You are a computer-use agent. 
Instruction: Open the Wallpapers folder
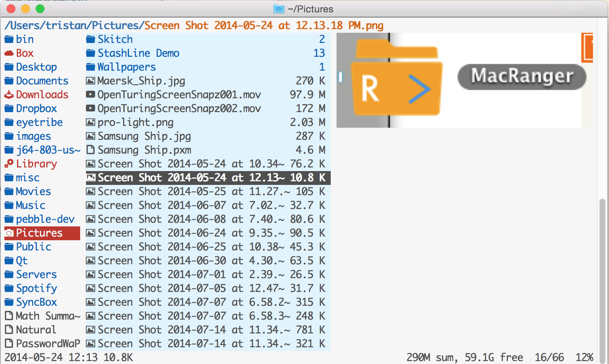(x=126, y=67)
